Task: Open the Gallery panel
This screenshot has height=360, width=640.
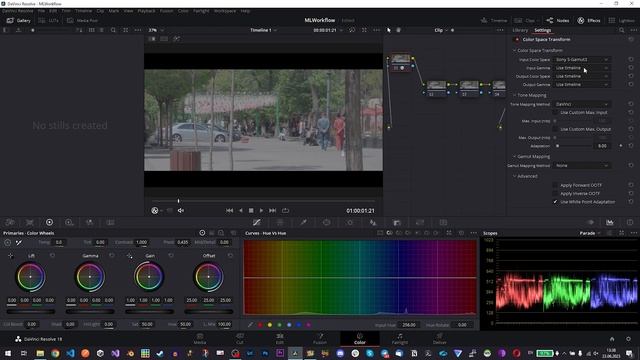Action: 18,20
